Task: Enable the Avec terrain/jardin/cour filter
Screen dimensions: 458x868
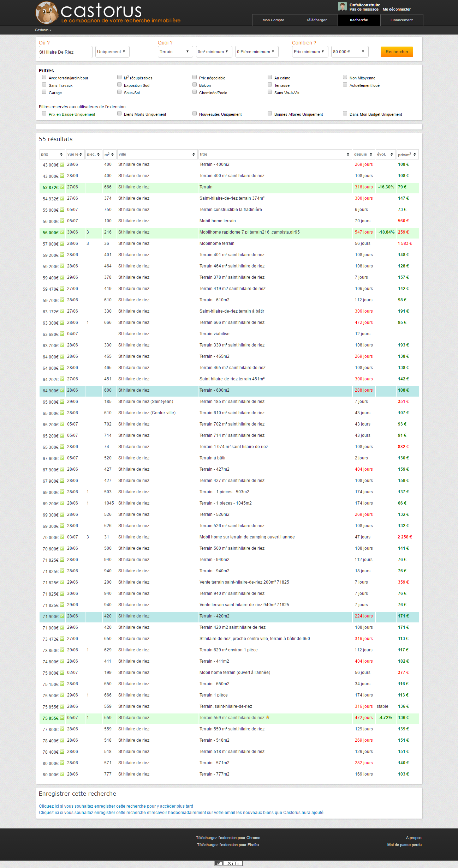Action: point(44,77)
